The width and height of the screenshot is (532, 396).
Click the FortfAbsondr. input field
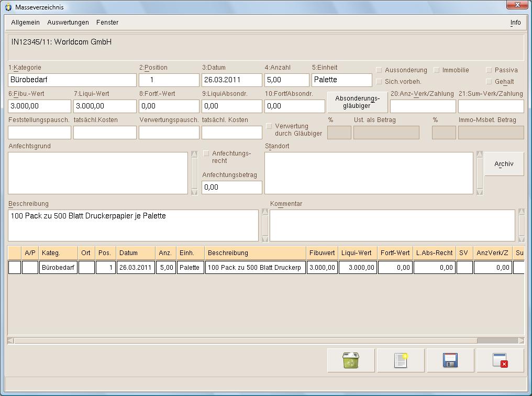click(x=294, y=106)
